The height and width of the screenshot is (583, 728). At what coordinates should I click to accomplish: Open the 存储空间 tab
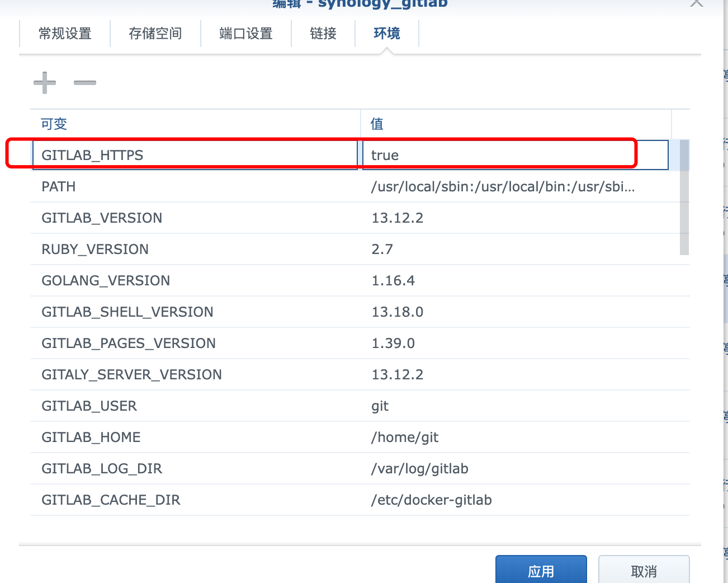tap(155, 34)
